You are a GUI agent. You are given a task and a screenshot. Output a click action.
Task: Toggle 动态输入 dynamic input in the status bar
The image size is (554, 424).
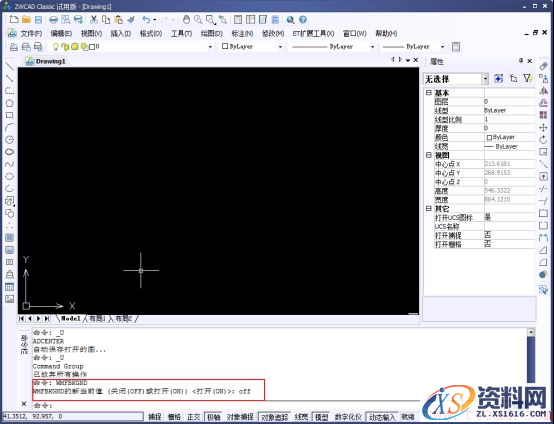click(382, 417)
